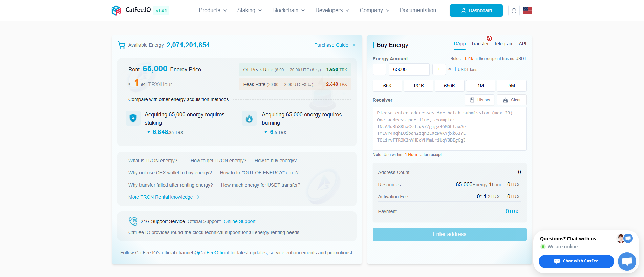The width and height of the screenshot is (644, 277).
Task: Open the round chat bubble launcher
Action: [627, 261]
